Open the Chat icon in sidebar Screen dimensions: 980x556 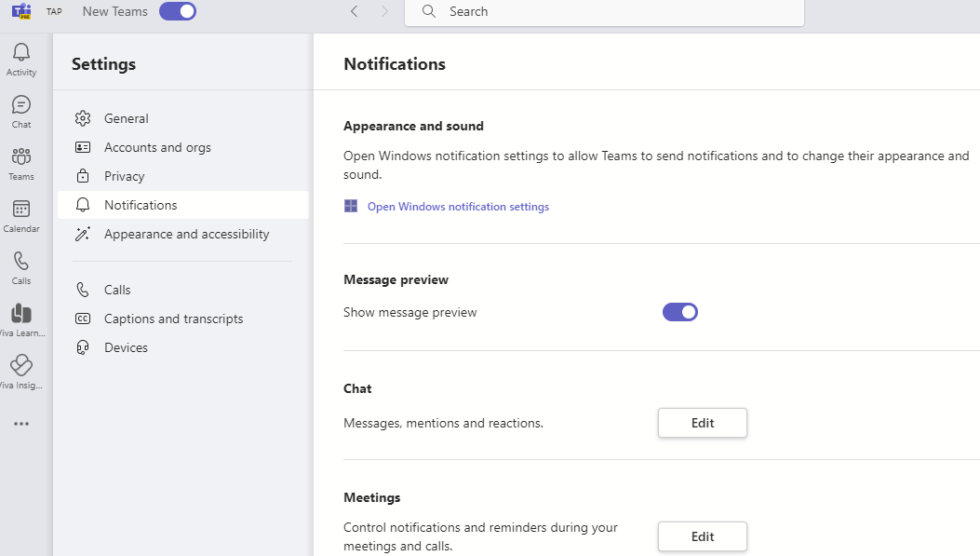tap(21, 107)
